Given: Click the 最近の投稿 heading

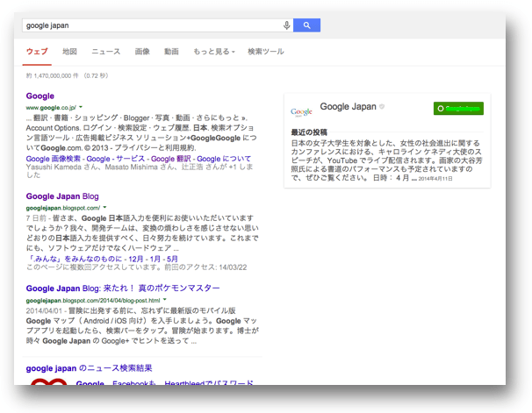Looking at the screenshot, I should 309,132.
